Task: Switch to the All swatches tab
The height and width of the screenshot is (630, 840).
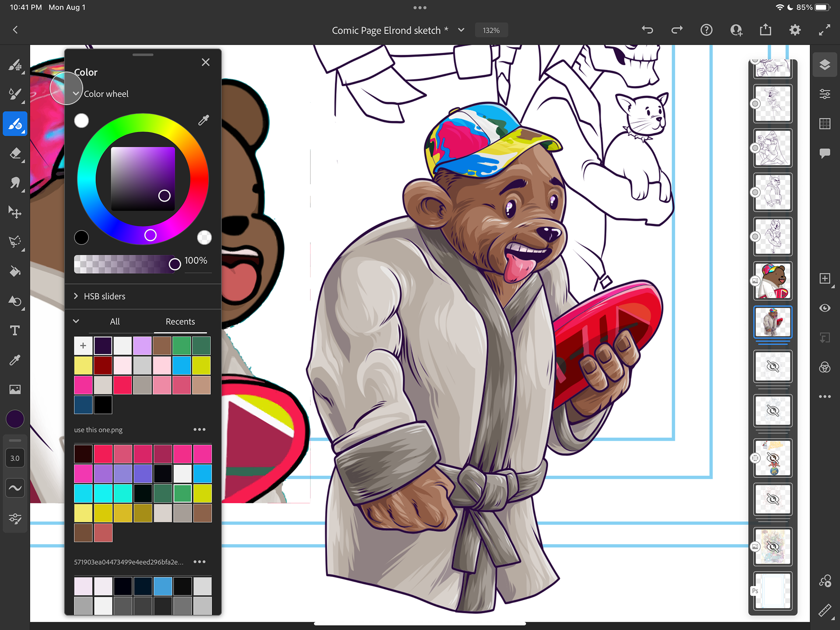Action: [115, 322]
